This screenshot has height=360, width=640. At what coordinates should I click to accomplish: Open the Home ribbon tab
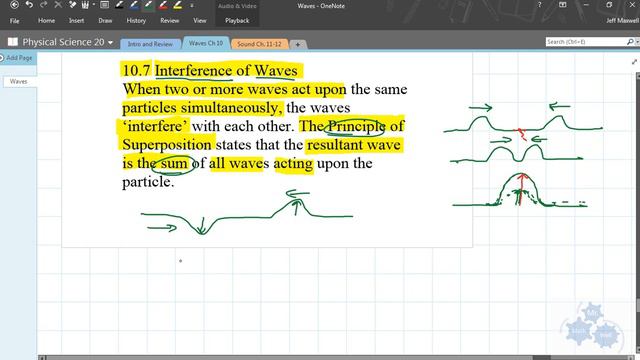click(x=46, y=20)
